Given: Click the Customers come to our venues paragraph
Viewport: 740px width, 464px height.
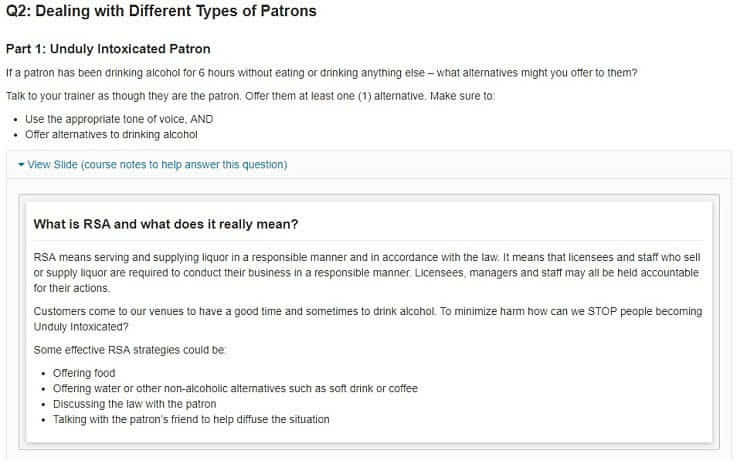Looking at the screenshot, I should pos(368,319).
